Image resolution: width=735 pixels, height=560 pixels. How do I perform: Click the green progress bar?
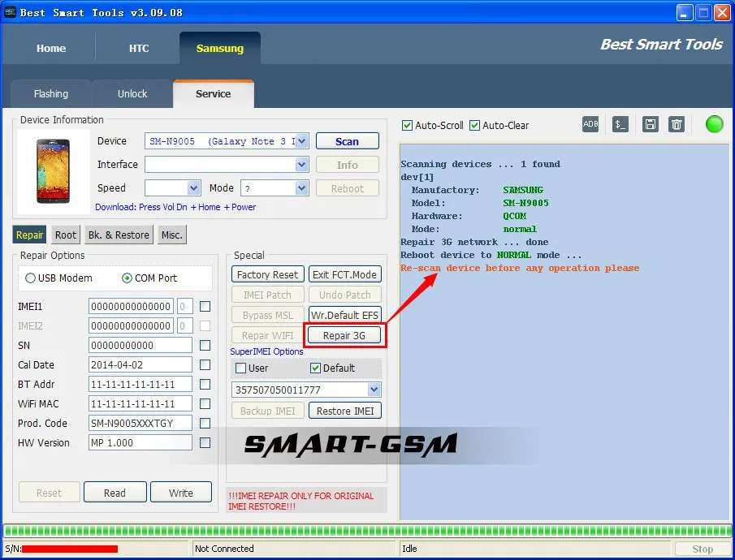[367, 531]
